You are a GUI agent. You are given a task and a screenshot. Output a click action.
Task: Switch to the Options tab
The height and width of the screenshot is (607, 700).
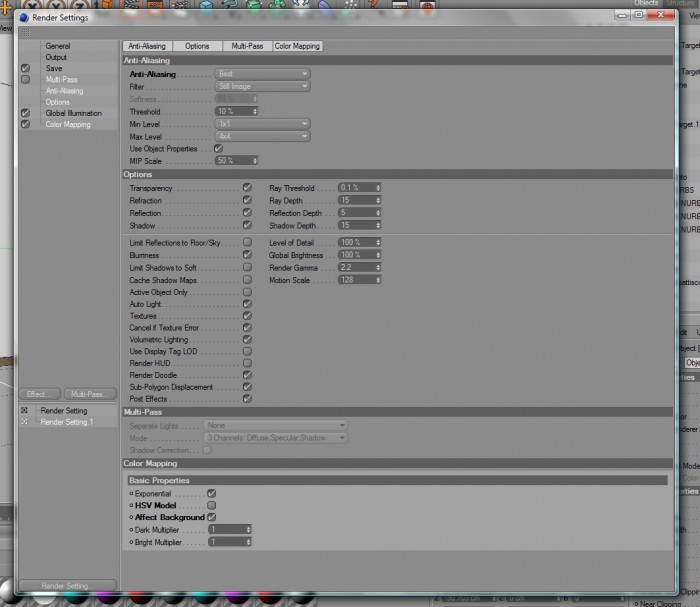point(197,46)
